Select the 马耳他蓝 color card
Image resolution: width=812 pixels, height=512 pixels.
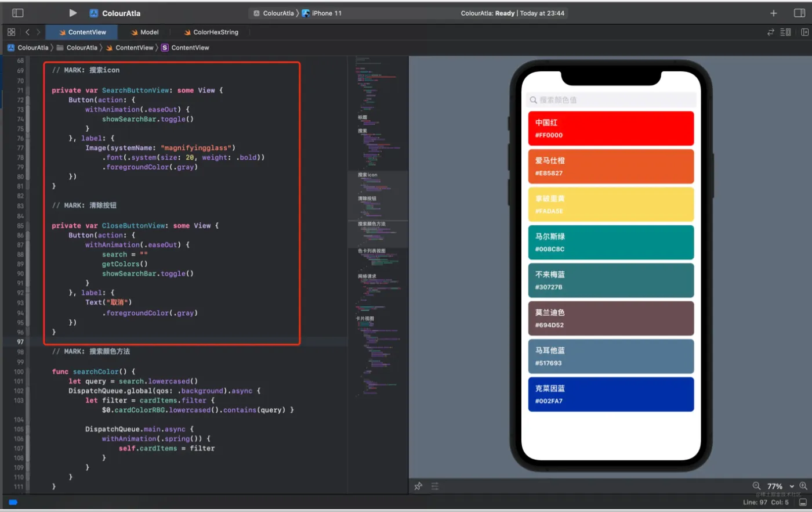point(611,356)
